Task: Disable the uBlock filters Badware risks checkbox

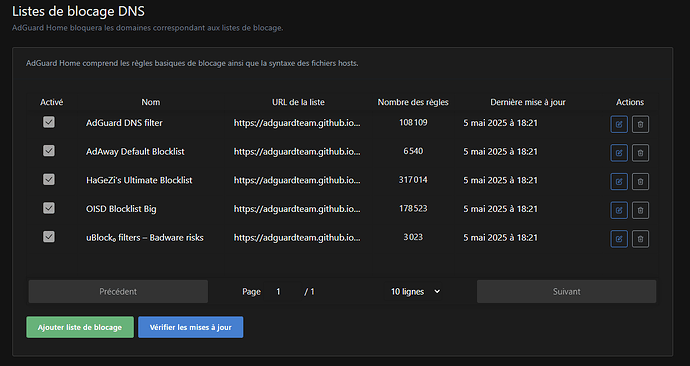Action: [49, 236]
